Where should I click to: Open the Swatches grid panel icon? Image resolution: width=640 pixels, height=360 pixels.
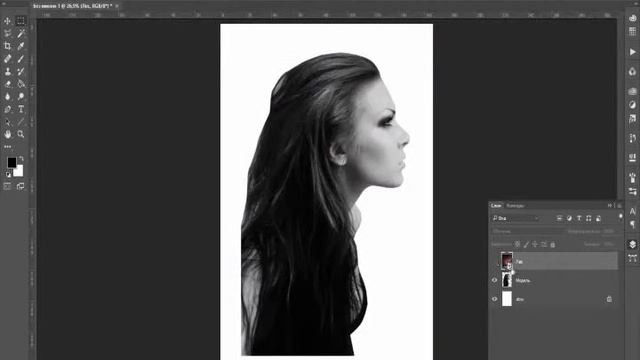coord(633,31)
